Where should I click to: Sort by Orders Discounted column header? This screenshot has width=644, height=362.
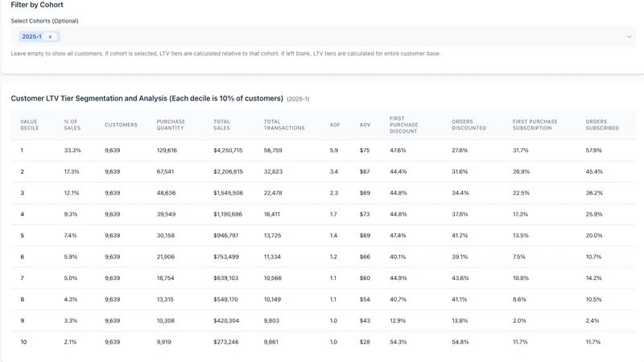tap(469, 125)
